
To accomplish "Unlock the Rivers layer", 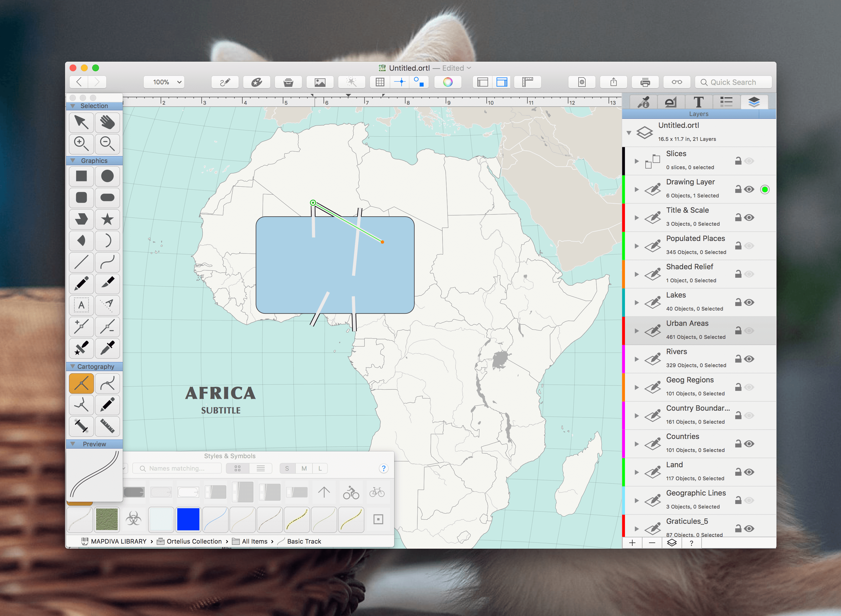I will pos(738,359).
